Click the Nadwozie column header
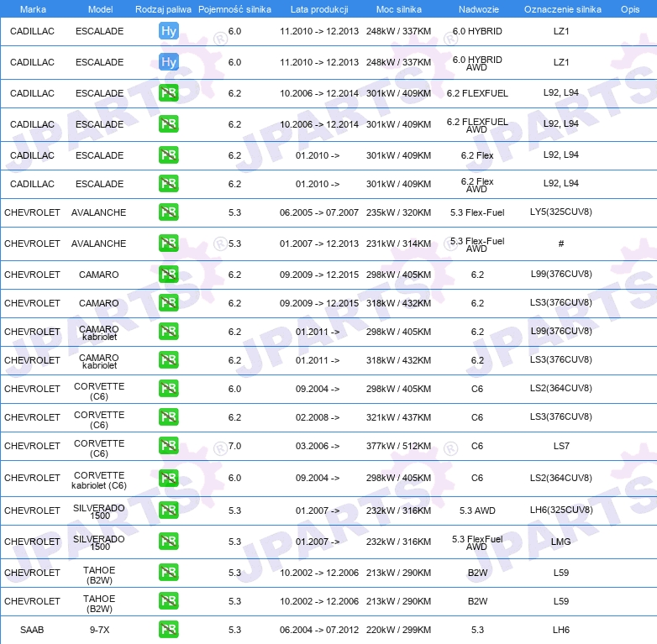657x644 pixels. point(479,9)
